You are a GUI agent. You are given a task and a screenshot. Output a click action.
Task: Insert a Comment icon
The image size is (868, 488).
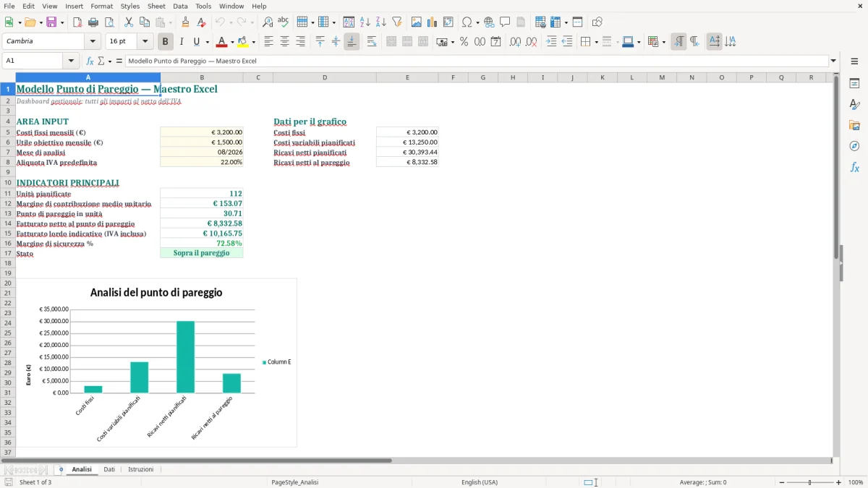coord(505,22)
